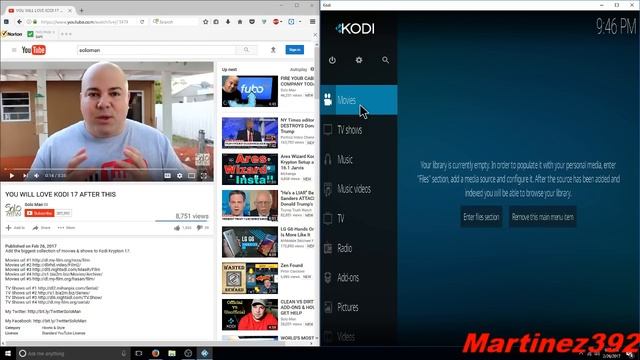Mute the YouTube player volume
Image resolution: width=640 pixels, height=360 pixels.
(x=36, y=176)
